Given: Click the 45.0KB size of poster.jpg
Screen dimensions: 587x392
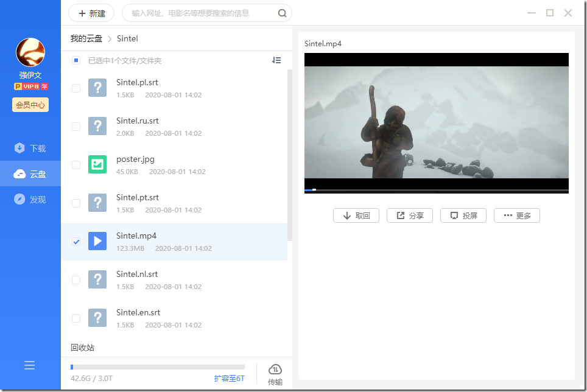Looking at the screenshot, I should point(127,172).
